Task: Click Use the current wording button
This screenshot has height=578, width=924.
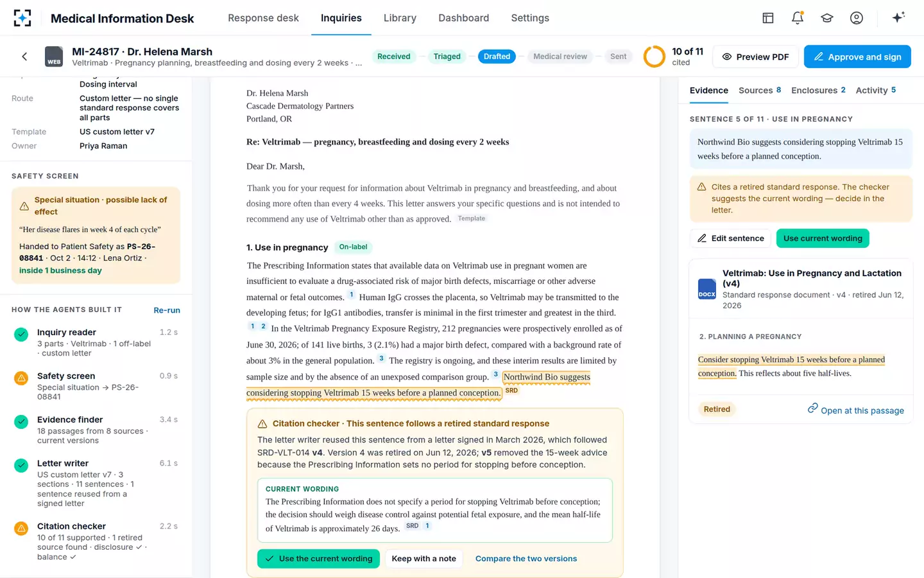Action: (318, 559)
